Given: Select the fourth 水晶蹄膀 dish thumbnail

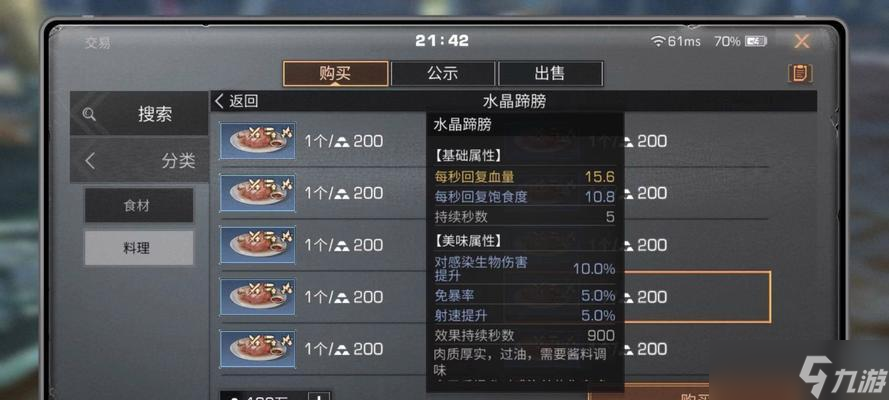Looking at the screenshot, I should coord(258,296).
